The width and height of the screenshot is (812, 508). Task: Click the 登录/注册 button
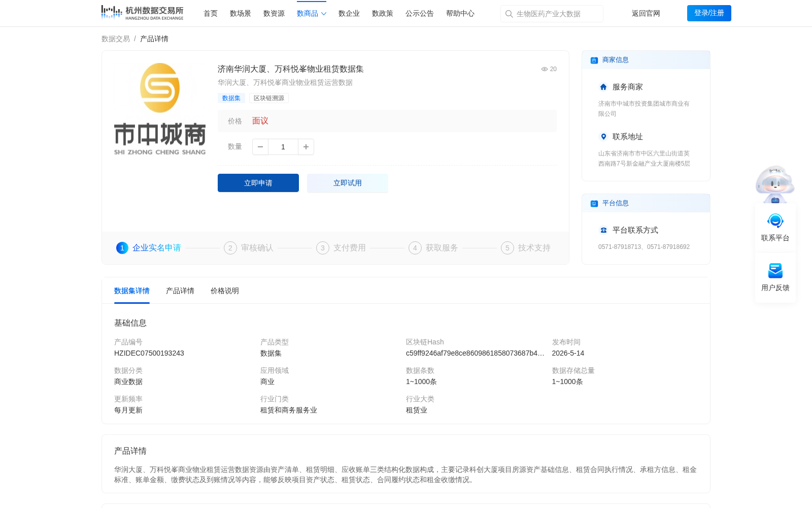(x=709, y=13)
